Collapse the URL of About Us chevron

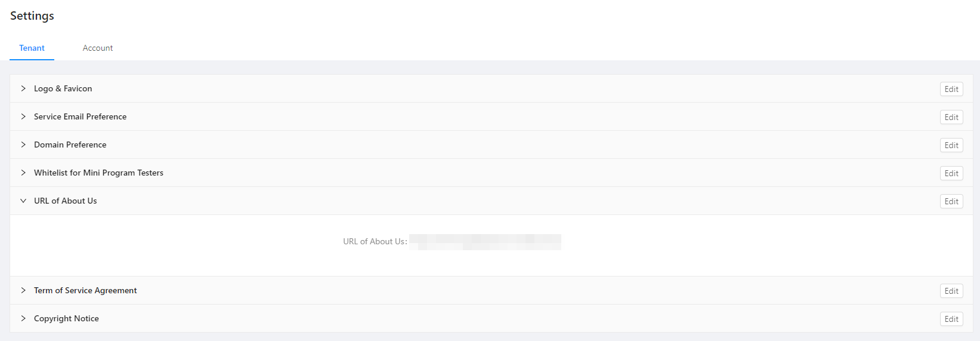coord(23,201)
